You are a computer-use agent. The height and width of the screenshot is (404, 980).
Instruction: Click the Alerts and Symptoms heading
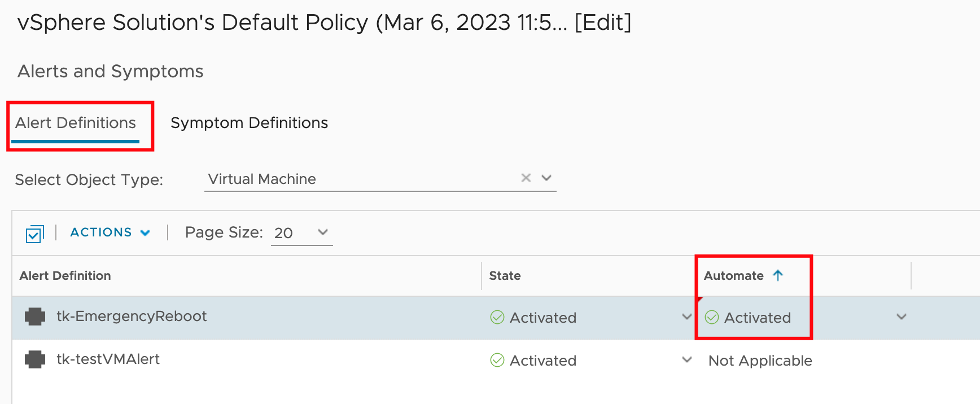tap(111, 72)
